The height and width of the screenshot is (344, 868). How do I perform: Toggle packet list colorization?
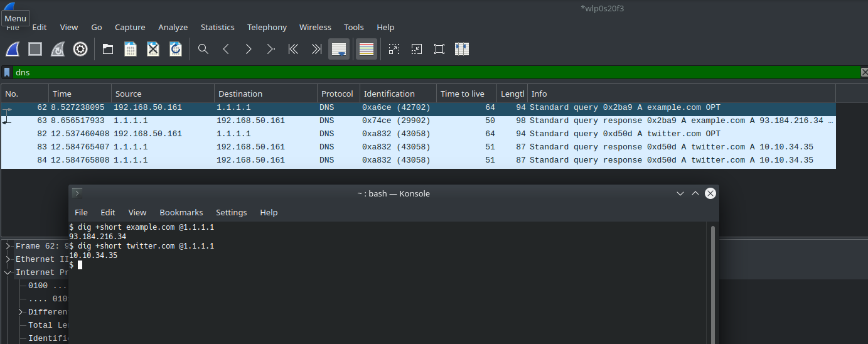367,49
